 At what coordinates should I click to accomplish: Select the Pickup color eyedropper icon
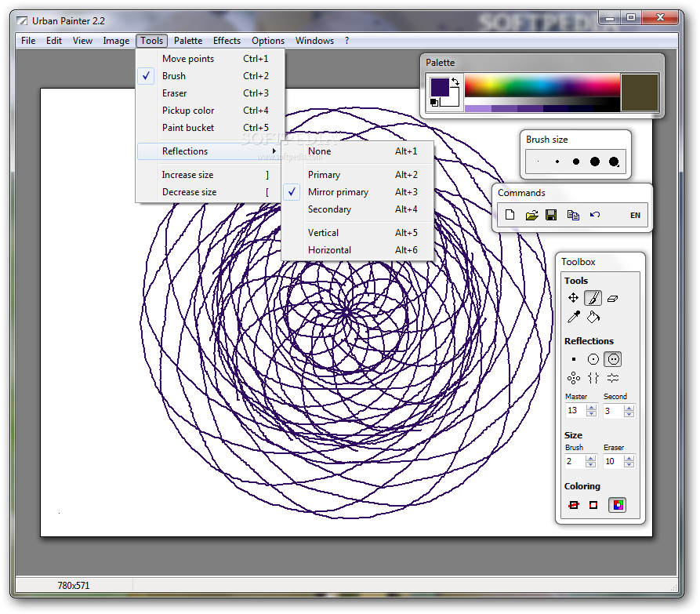point(573,317)
